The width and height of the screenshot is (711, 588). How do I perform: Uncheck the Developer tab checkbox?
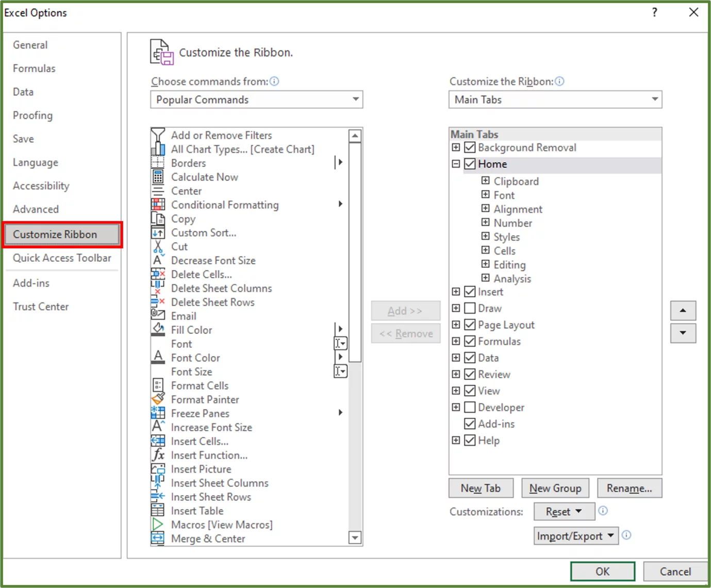coord(469,407)
